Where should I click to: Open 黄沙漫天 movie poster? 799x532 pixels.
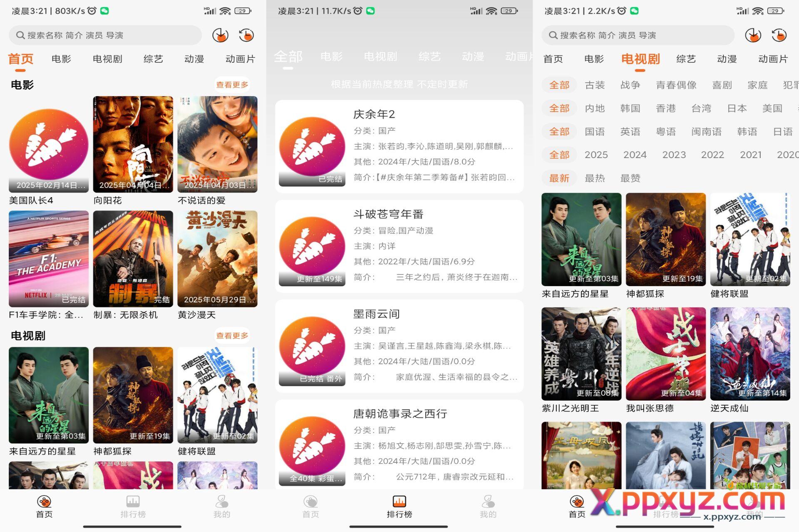[218, 259]
